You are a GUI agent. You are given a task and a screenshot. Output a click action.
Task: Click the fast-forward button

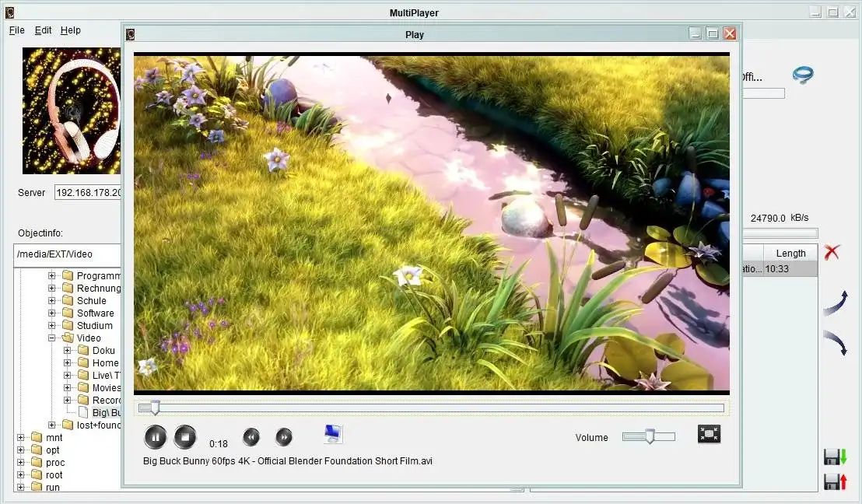[284, 437]
